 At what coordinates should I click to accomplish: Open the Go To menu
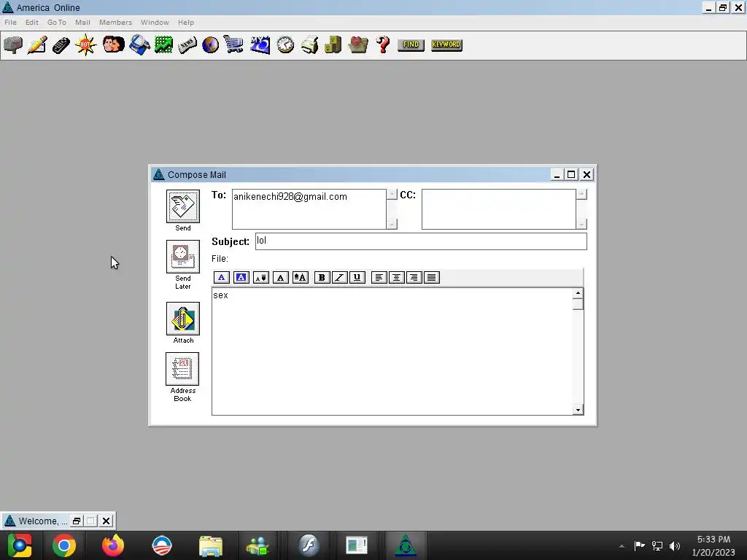(x=57, y=23)
